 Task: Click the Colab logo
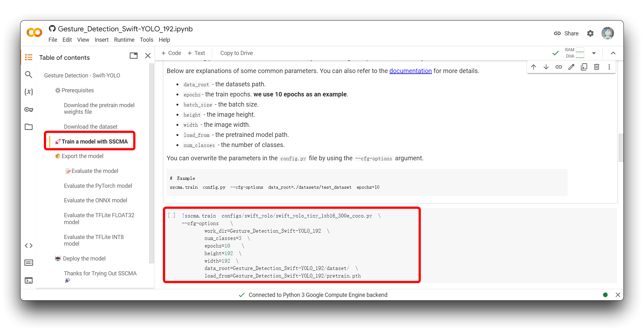(x=34, y=33)
